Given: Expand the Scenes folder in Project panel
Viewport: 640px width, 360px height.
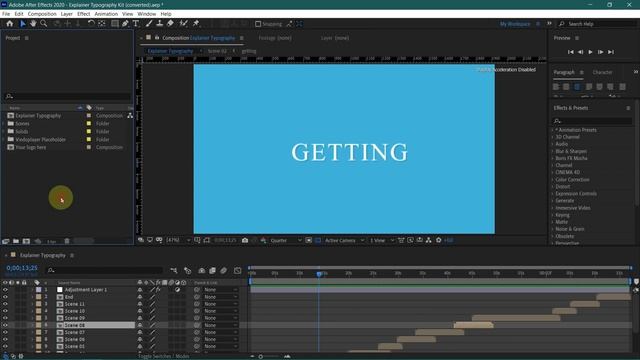Looking at the screenshot, I should click(x=4, y=123).
